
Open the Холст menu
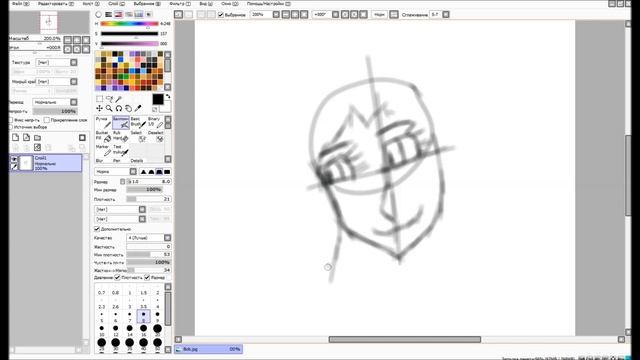(91, 4)
